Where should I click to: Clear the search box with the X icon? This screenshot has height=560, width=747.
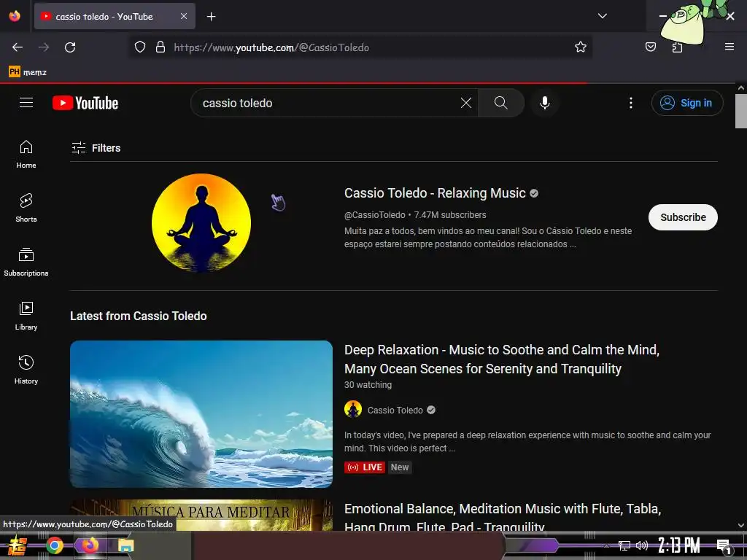tap(466, 103)
